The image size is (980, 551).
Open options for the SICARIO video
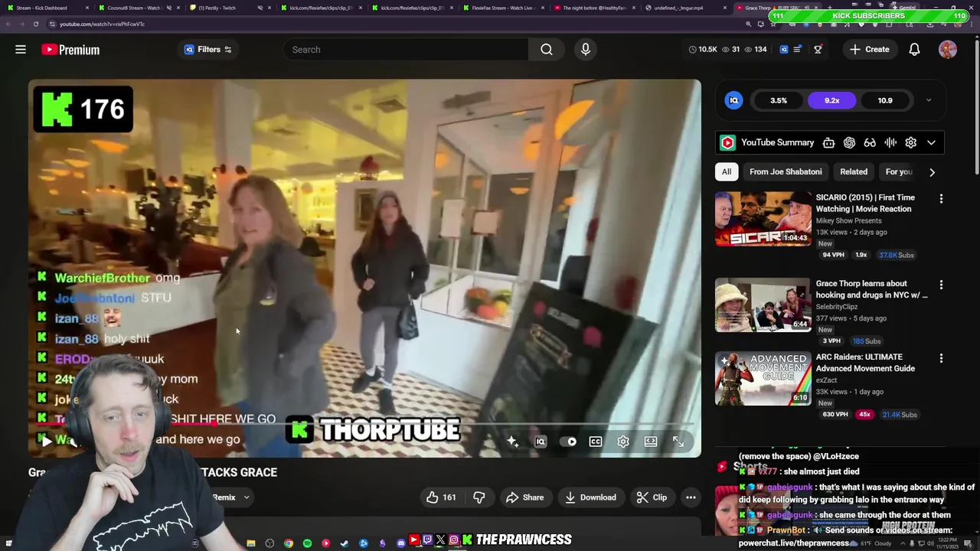click(941, 199)
